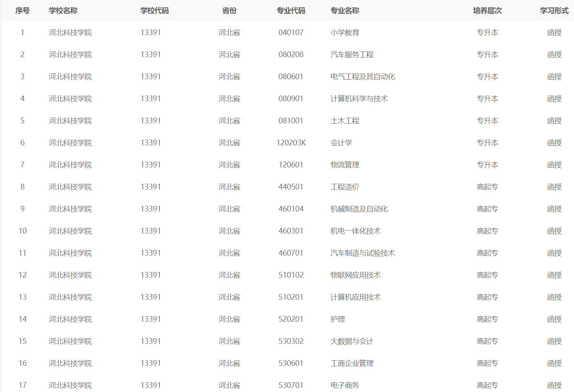Select the 小学教育 major name cell

345,33
